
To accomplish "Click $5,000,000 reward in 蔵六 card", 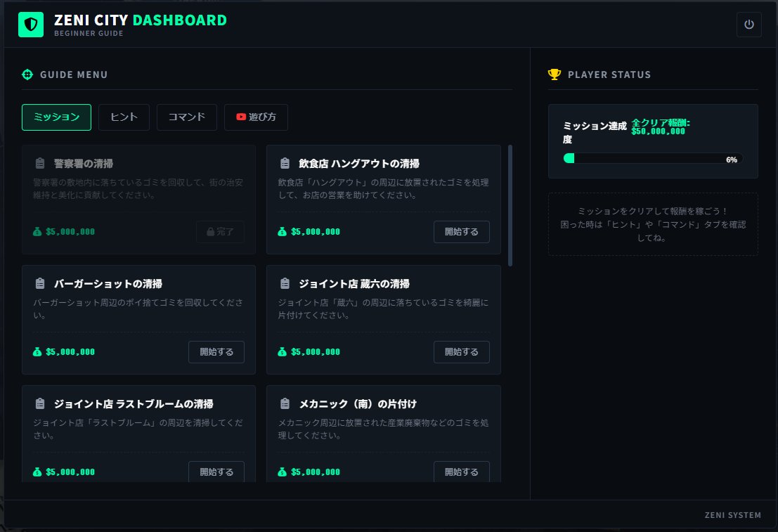I will (315, 352).
